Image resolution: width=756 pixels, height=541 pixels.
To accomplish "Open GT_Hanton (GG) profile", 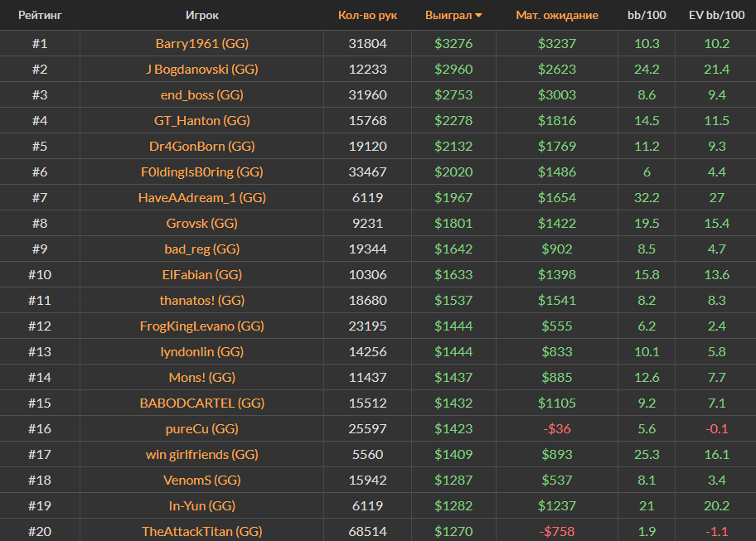I will tap(202, 120).
